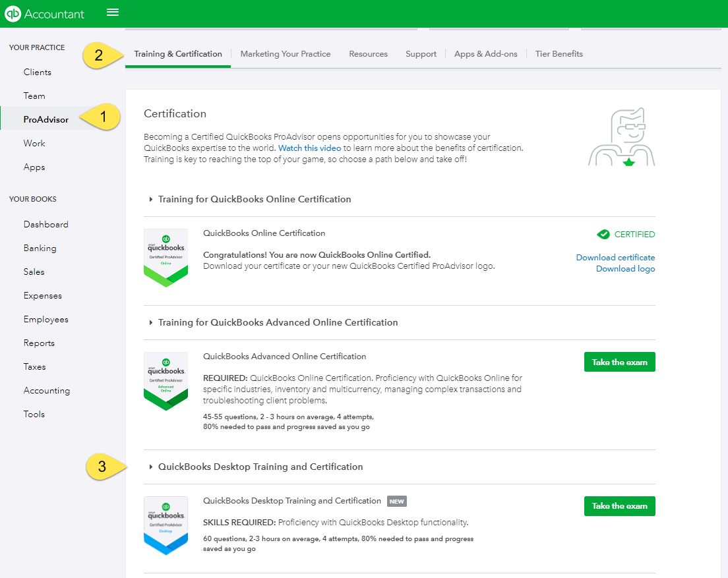This screenshot has height=578, width=728.
Task: Open Employees in the sidebar
Action: pyautogui.click(x=46, y=319)
